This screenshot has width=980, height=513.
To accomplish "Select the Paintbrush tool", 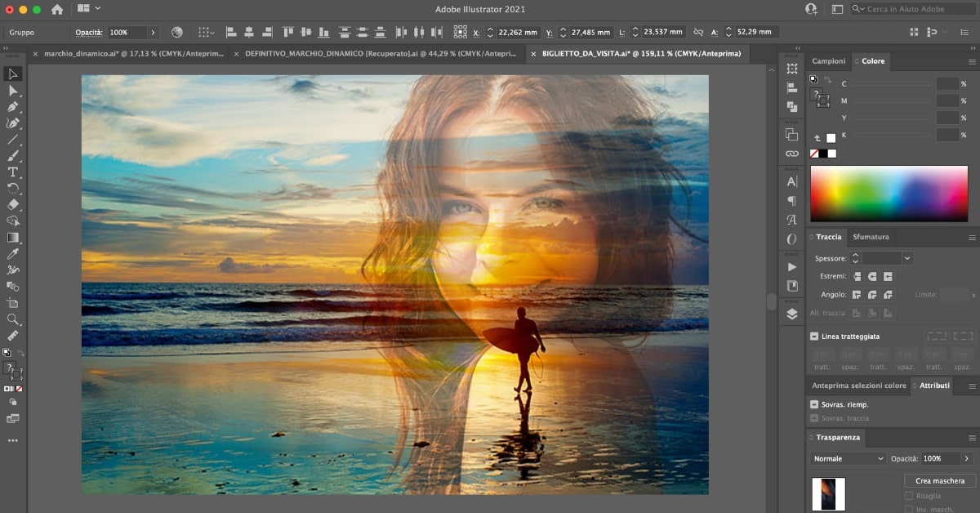I will 13,155.
